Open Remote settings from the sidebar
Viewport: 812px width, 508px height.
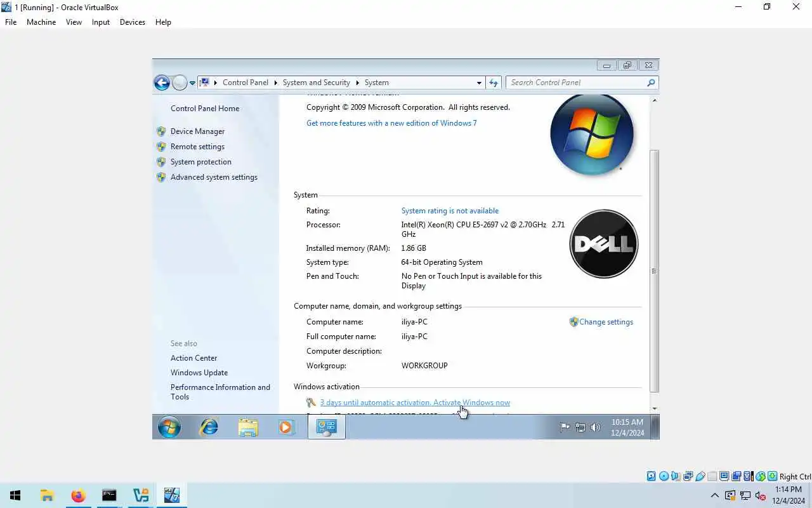point(197,147)
